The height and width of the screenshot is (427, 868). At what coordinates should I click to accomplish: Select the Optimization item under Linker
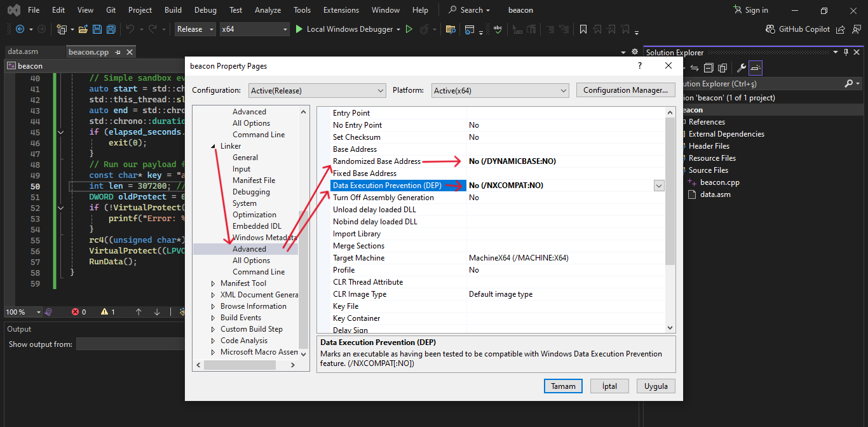(x=254, y=215)
